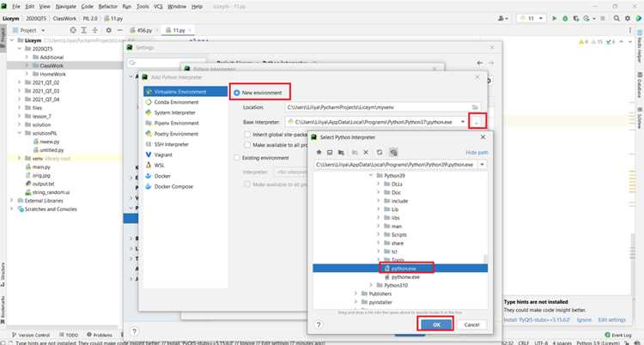644x345 pixels.
Task: Expand Lib folder in file chooser
Action: click(379, 209)
